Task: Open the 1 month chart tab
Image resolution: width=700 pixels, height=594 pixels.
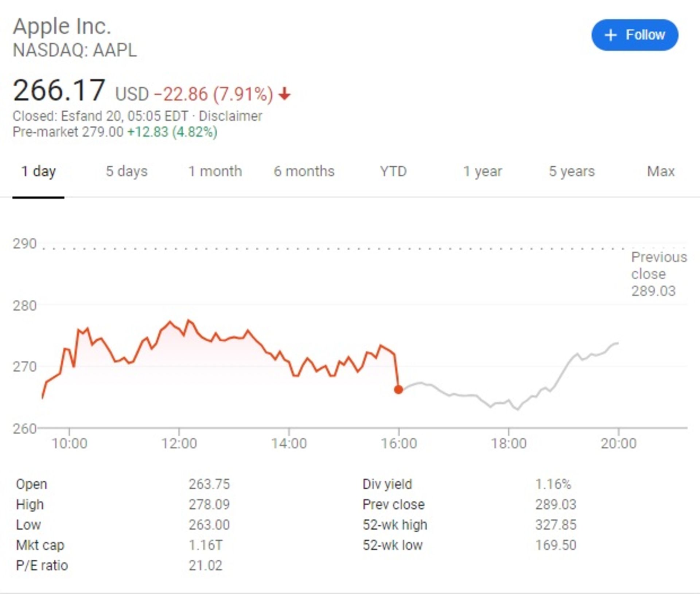Action: [x=215, y=171]
